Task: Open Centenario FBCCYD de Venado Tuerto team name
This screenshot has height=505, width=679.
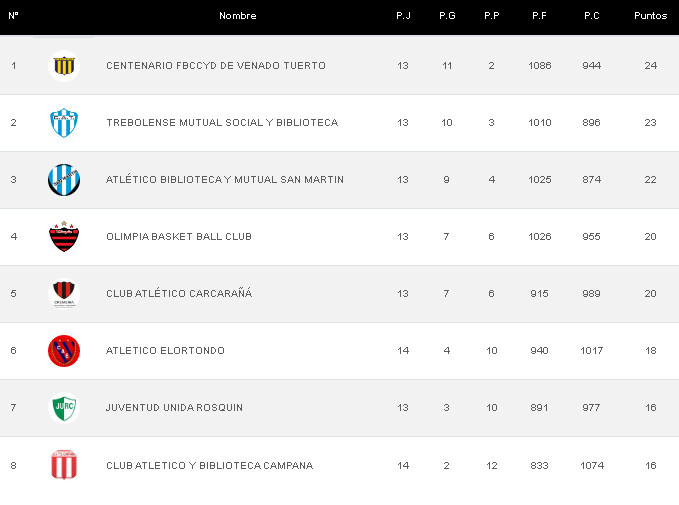Action: click(216, 66)
